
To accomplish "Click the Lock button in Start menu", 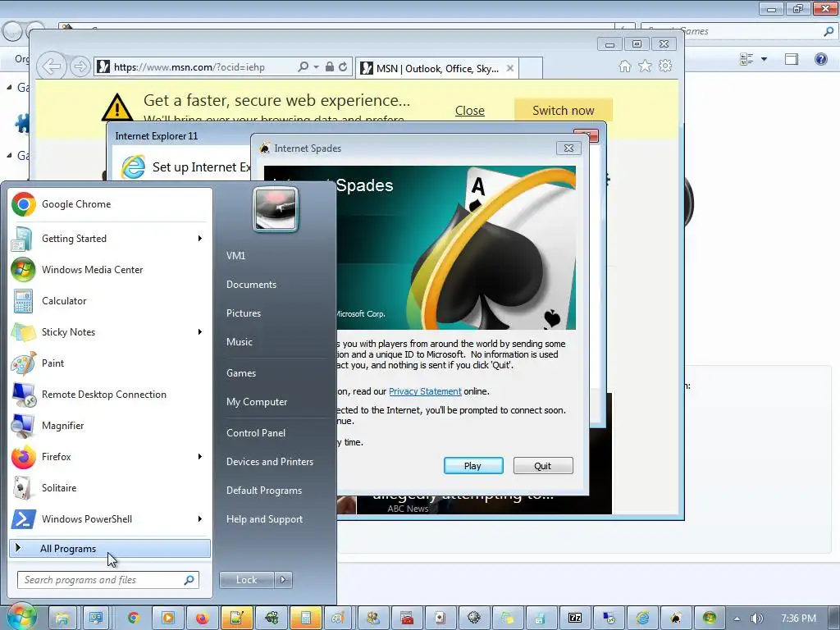I will click(x=246, y=580).
